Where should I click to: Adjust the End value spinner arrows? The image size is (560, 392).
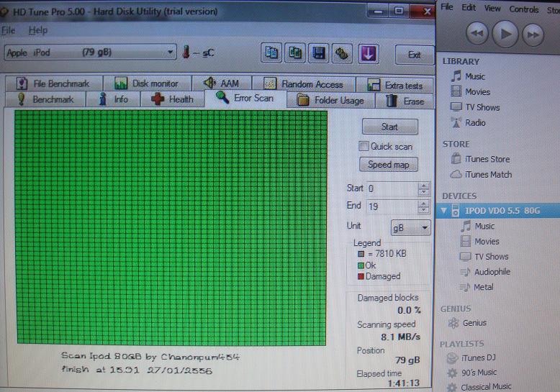click(423, 206)
